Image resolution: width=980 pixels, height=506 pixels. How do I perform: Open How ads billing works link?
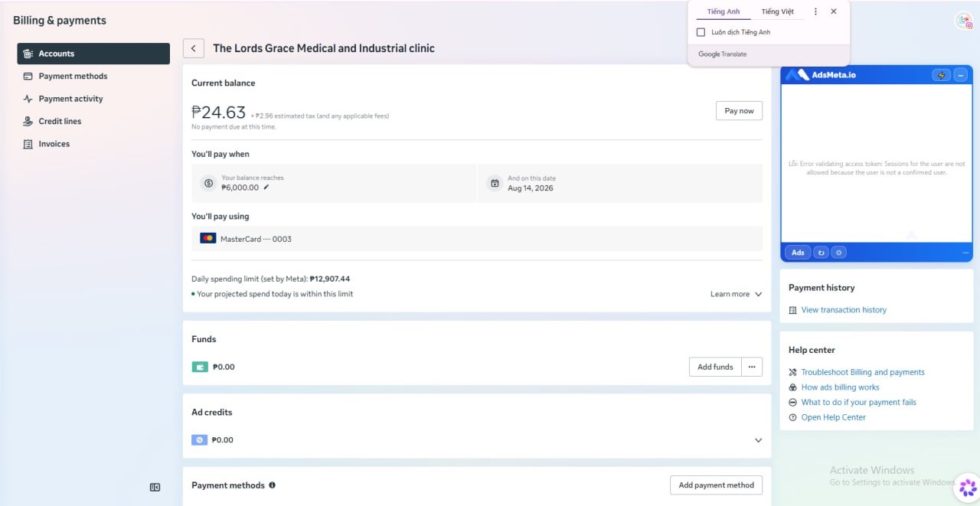tap(840, 387)
